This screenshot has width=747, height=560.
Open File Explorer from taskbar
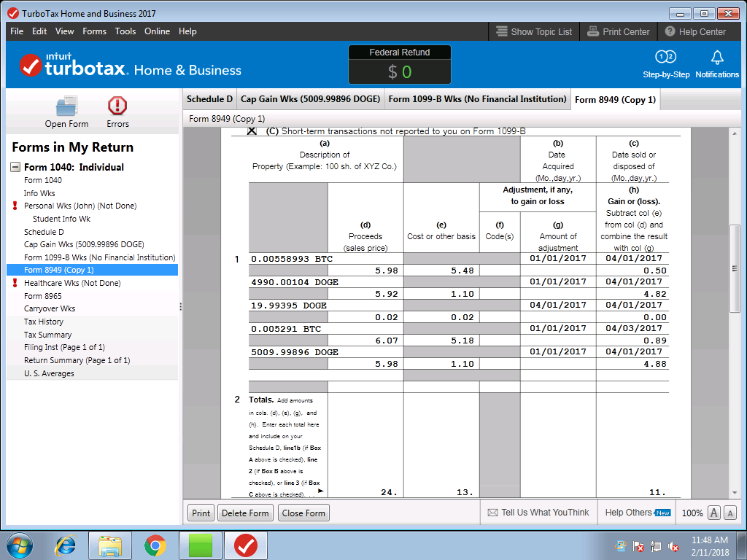(x=110, y=545)
